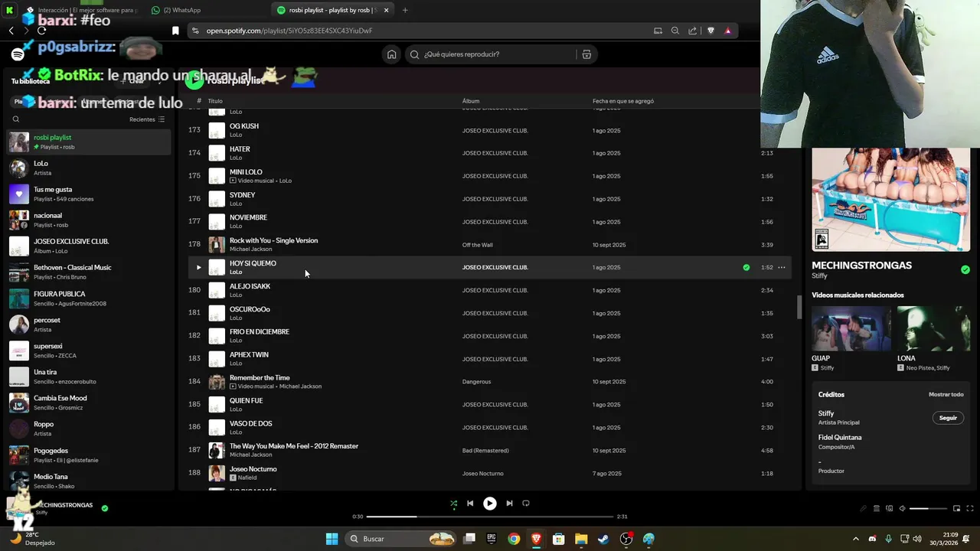
Task: Mute the volume with the speaker icon
Action: coord(903,508)
